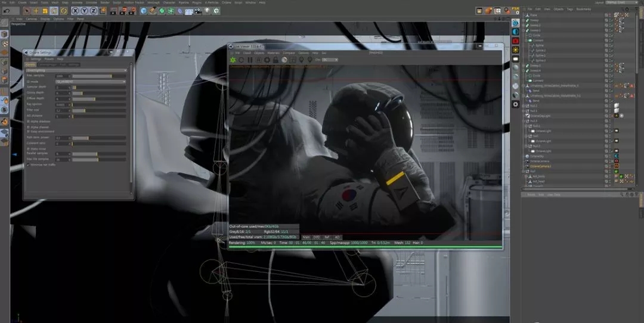Image resolution: width=644 pixels, height=323 pixels.
Task: Click the Render View clapperboard icon
Action: pyautogui.click(x=114, y=11)
